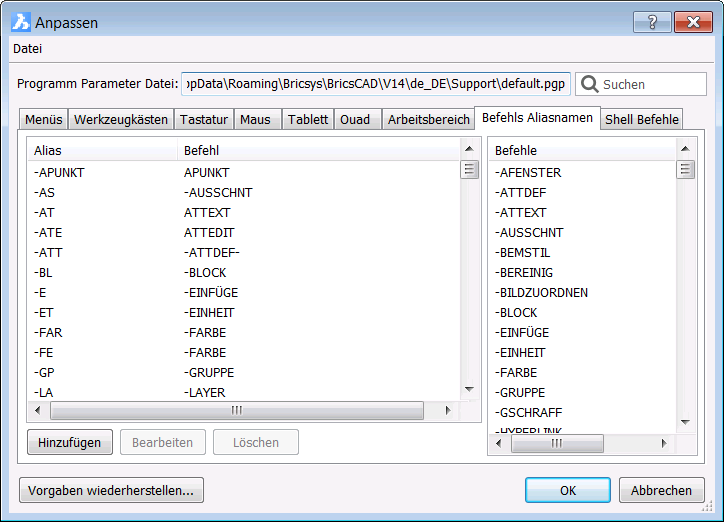Viewport: 724px width, 522px height.
Task: Select the -BLOCK entry in Befehle list
Action: pos(517,312)
